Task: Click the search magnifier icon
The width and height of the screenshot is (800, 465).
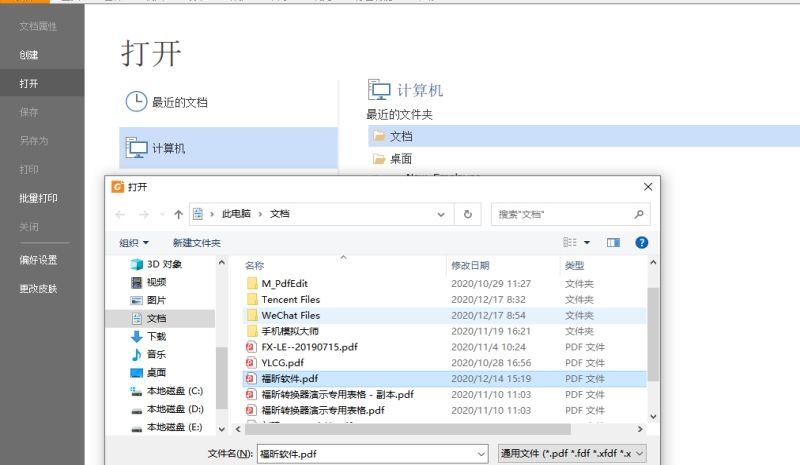Action: tap(639, 214)
